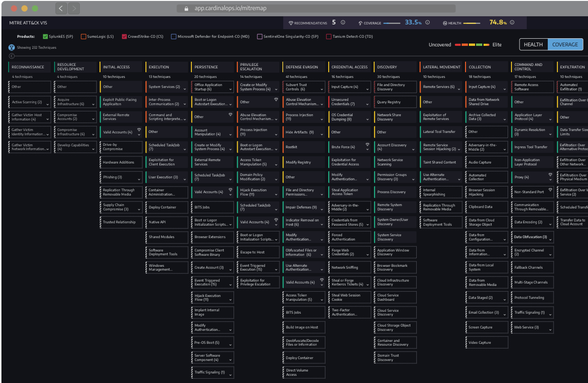Select the INITIAL ACCESS tactic header
This screenshot has height=383, width=588.
point(121,67)
